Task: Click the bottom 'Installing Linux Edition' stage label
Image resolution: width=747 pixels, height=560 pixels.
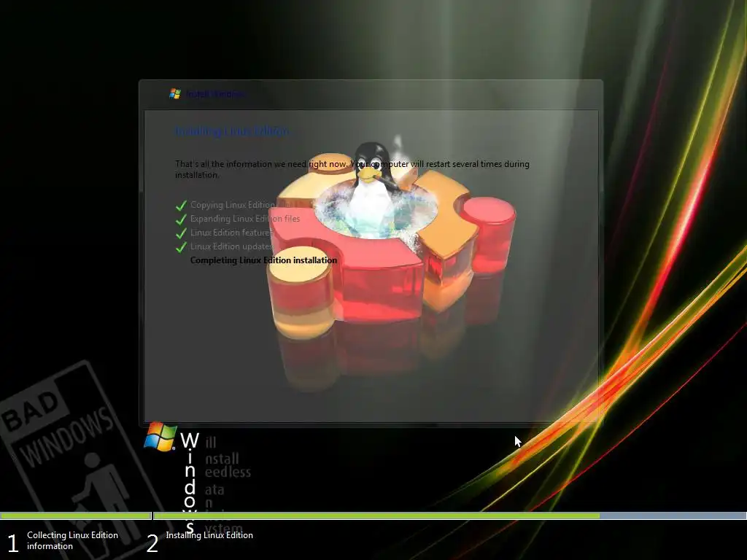Action: click(x=209, y=535)
